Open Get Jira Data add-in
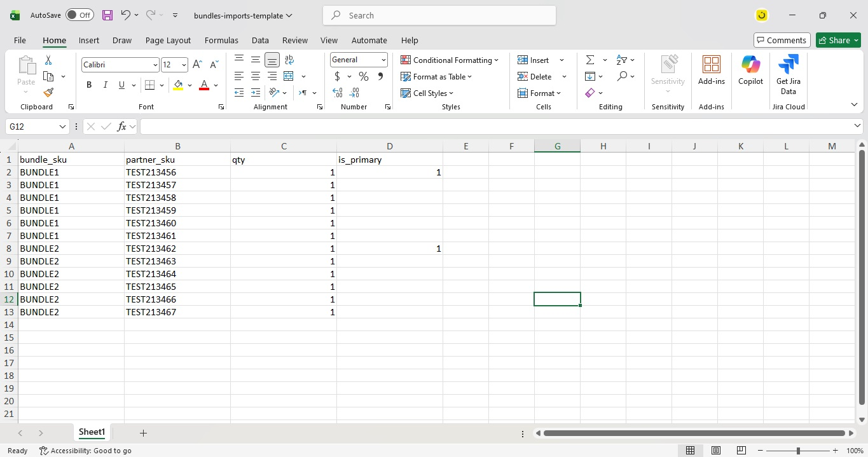Viewport: 868px width, 457px height. pos(788,74)
